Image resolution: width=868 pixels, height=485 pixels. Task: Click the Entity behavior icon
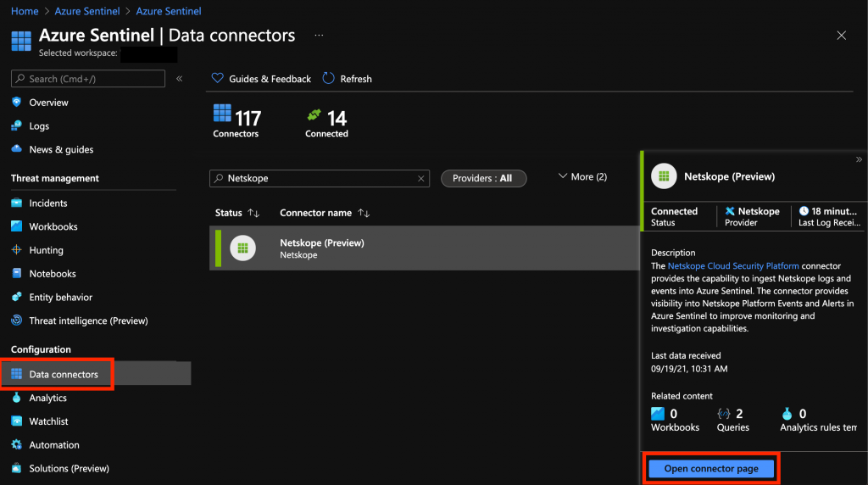(17, 297)
